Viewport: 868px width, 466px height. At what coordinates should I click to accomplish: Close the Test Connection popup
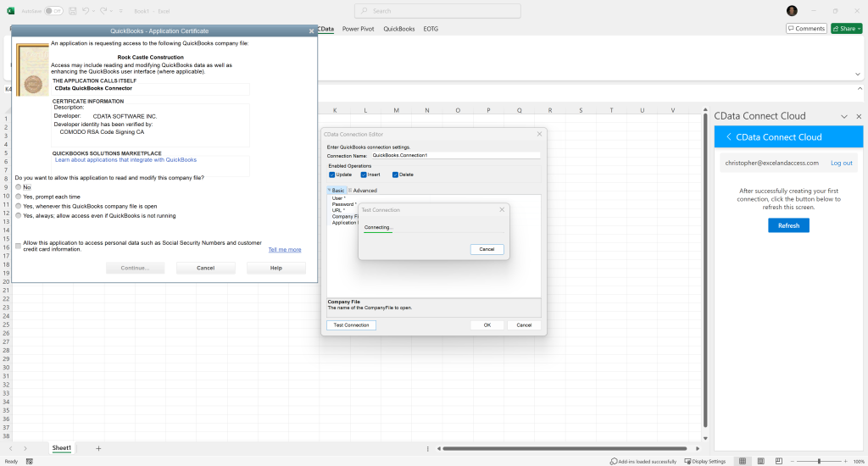point(502,210)
